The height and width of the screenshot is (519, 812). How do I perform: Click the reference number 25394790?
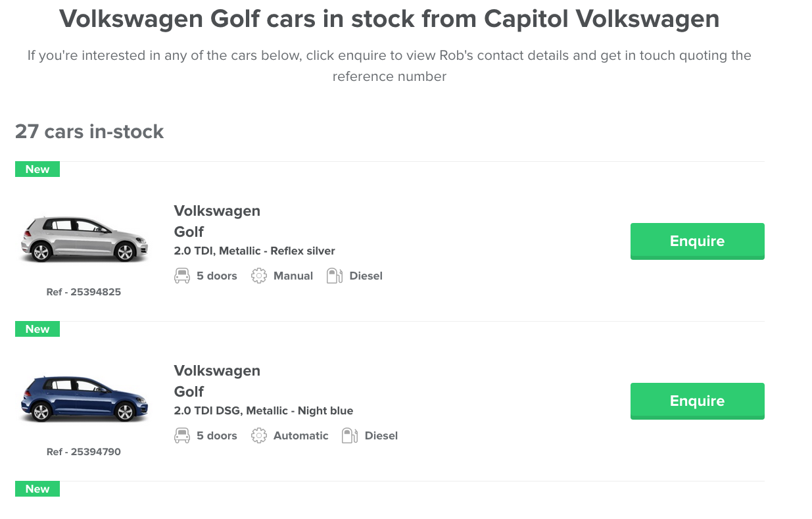coord(84,451)
